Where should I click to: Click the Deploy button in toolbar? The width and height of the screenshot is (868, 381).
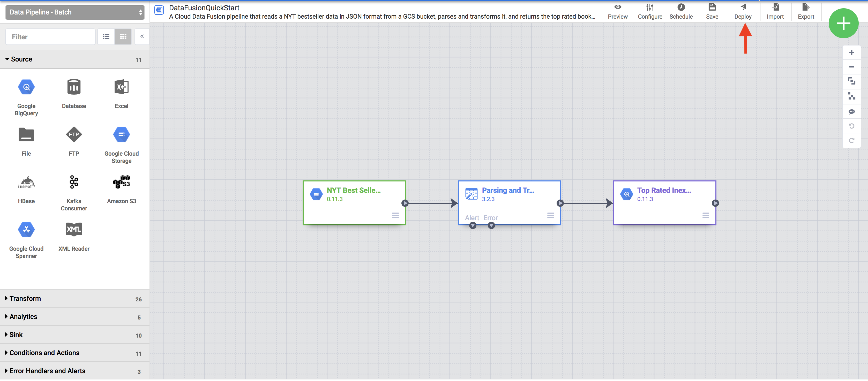pos(743,11)
